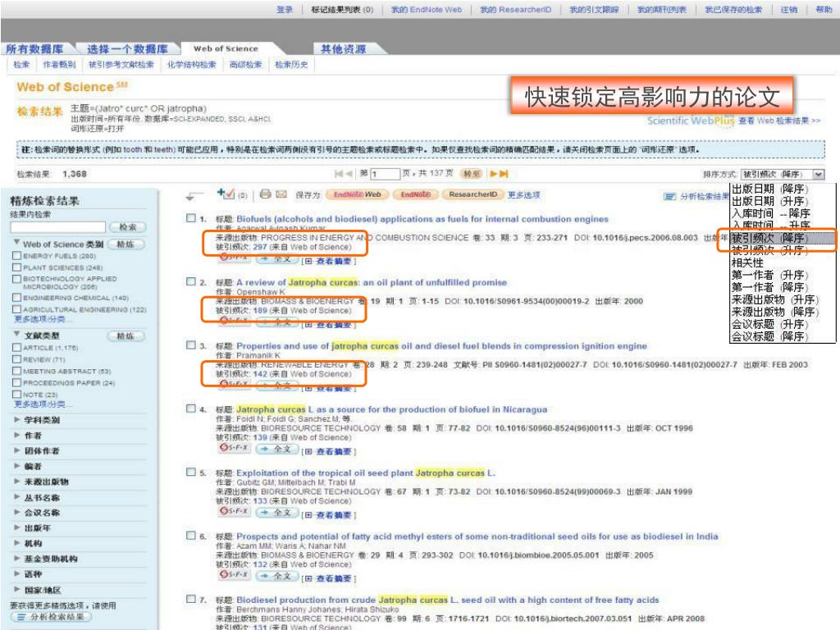Open 高级检索 sub-tab

(x=245, y=64)
